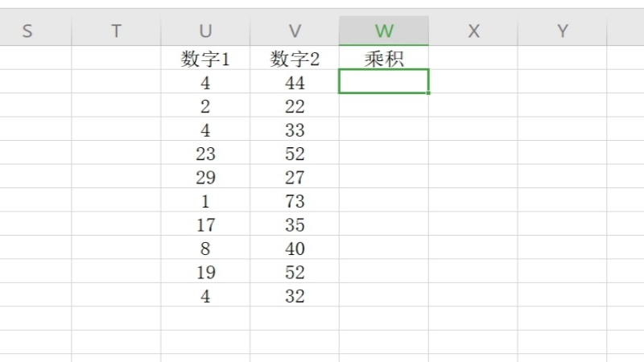Select column W header
This screenshot has width=644, height=362.
(384, 31)
